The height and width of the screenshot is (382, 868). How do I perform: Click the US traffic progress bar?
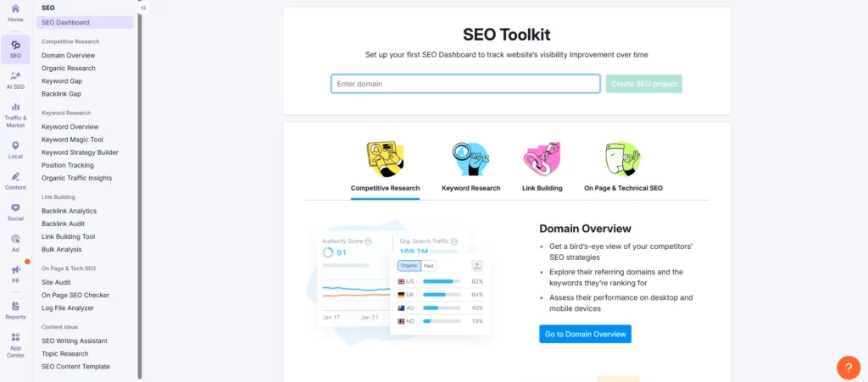442,281
